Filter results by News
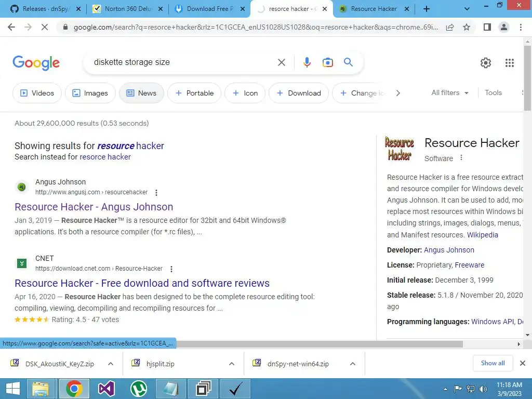This screenshot has height=399, width=532. (141, 93)
